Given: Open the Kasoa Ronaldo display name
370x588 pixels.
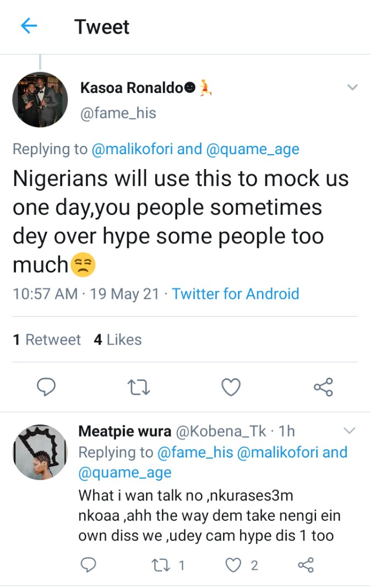Looking at the screenshot, I should [x=132, y=88].
